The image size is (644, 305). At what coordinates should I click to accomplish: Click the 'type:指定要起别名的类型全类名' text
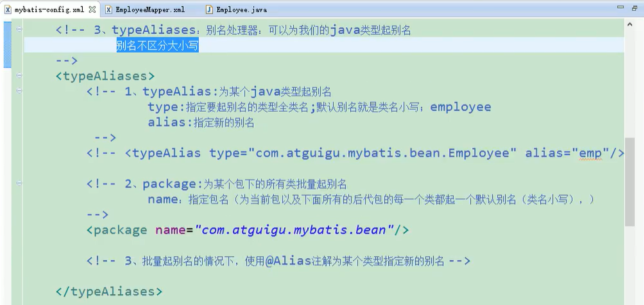click(x=228, y=107)
